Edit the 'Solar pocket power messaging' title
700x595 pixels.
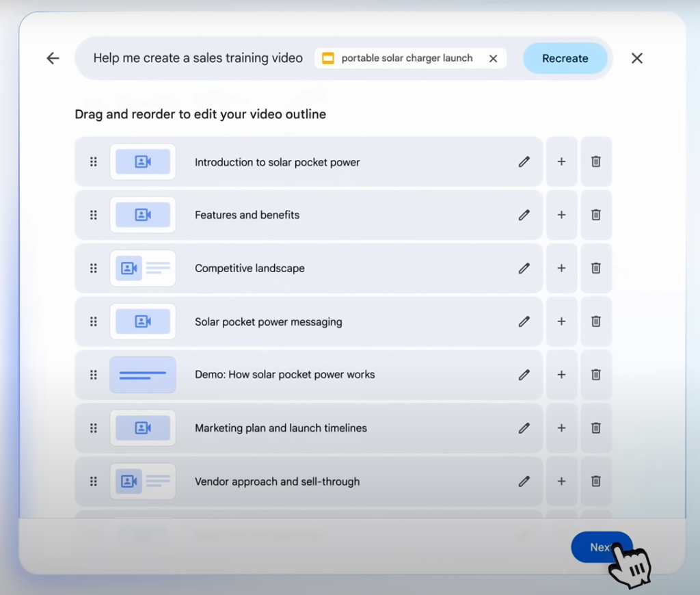coord(524,321)
